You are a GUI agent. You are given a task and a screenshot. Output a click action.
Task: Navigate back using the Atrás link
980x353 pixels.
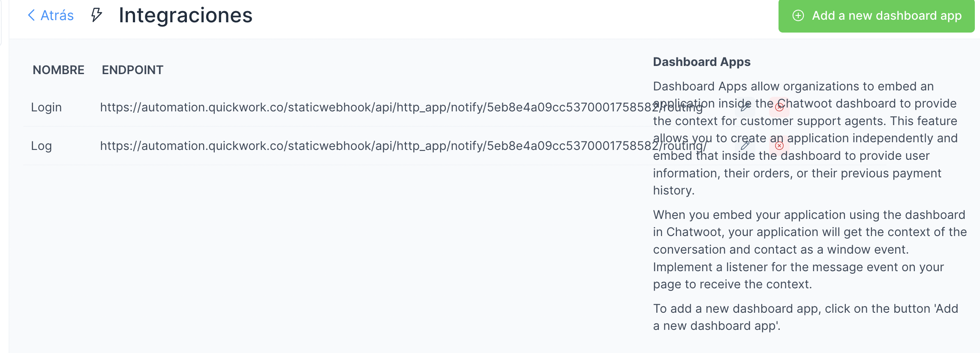pos(56,15)
